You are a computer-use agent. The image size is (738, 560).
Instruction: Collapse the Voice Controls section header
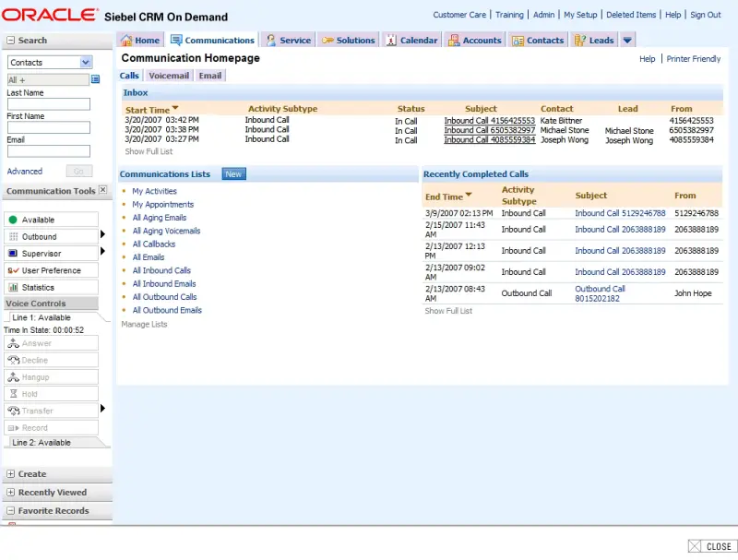(37, 303)
